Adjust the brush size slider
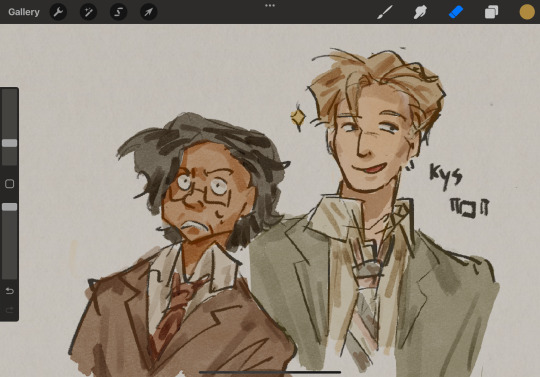The width and height of the screenshot is (540, 377). (x=10, y=143)
